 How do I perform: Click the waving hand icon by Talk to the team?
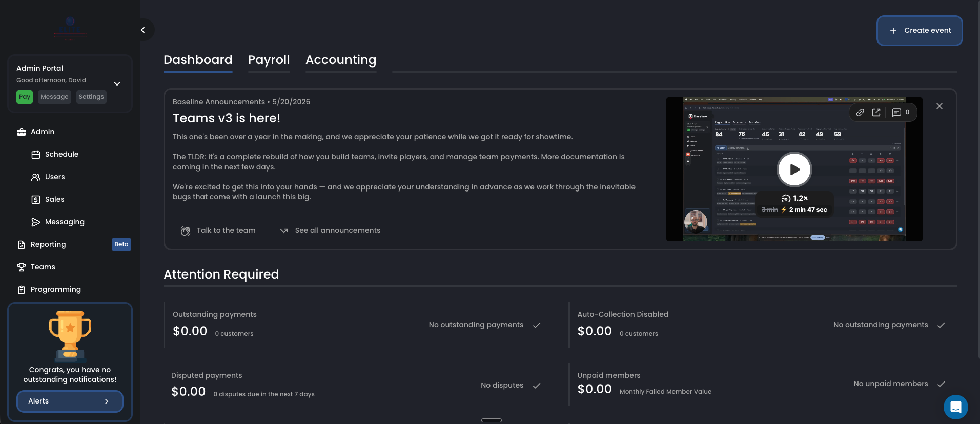coord(186,231)
